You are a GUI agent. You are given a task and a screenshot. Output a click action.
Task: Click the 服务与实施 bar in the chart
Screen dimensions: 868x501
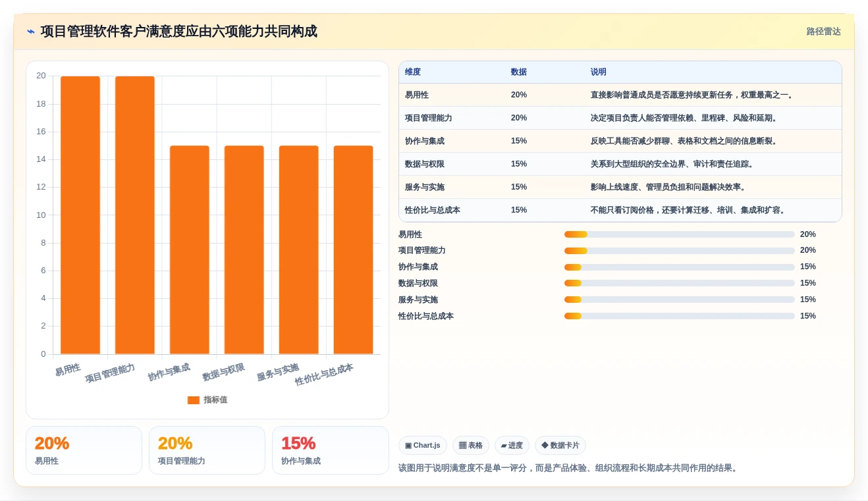(299, 250)
